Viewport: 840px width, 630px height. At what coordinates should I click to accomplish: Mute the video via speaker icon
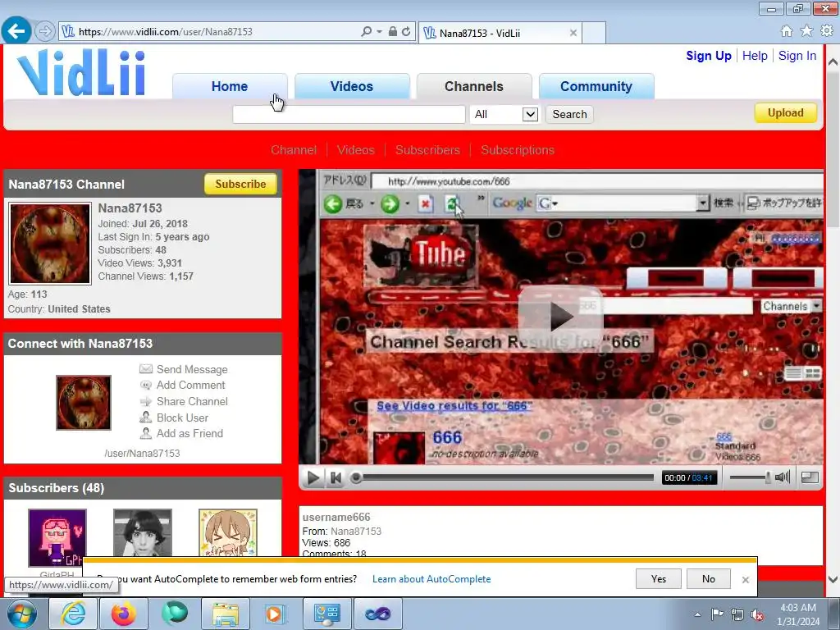click(783, 477)
